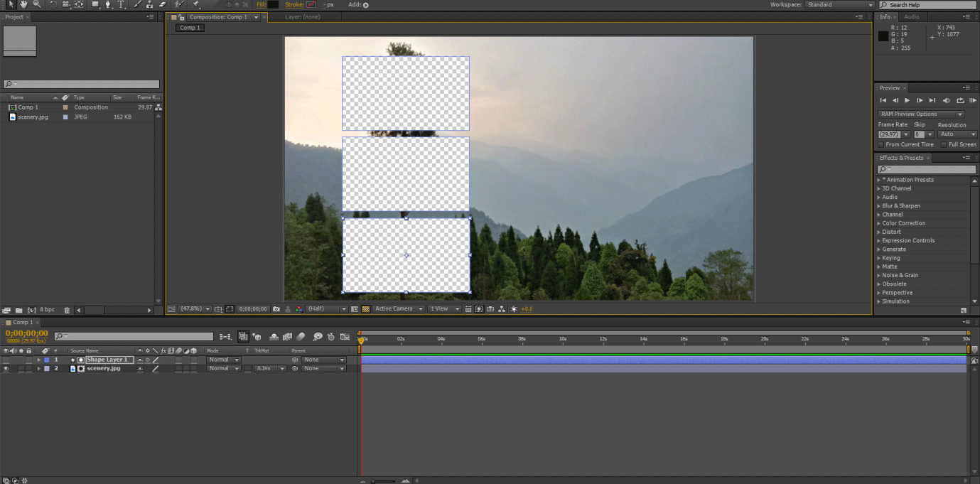
Task: Start RAM preview in Preview panel
Action: (x=973, y=100)
